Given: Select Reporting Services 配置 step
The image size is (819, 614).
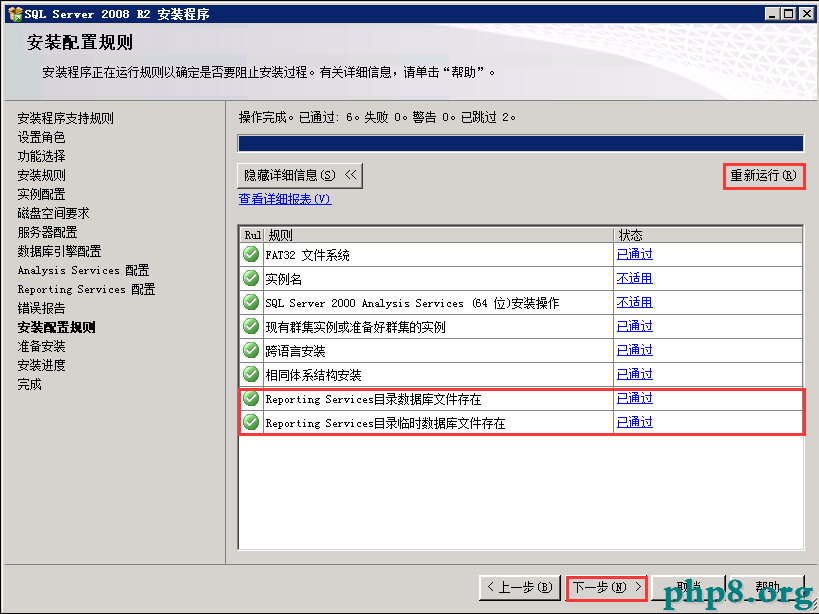Looking at the screenshot, I should click(86, 289).
